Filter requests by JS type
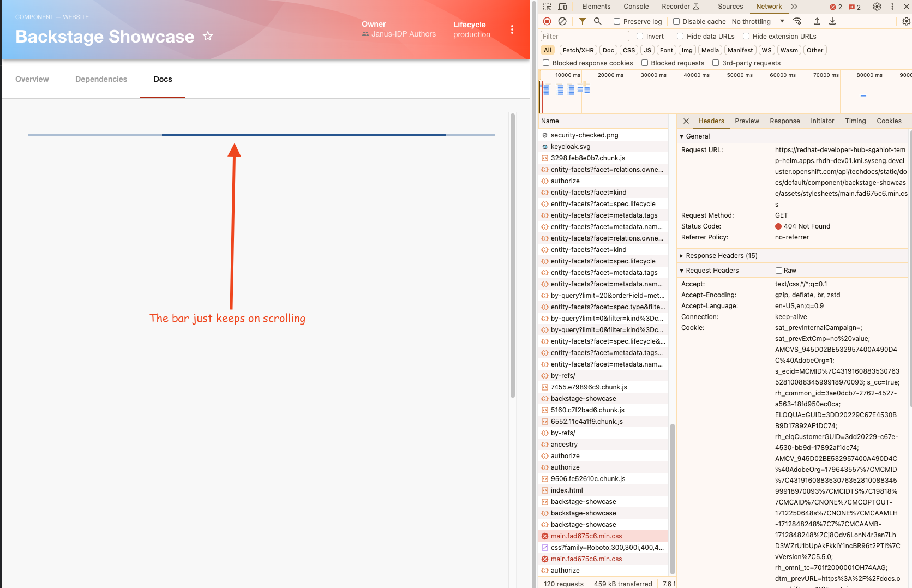 [647, 50]
